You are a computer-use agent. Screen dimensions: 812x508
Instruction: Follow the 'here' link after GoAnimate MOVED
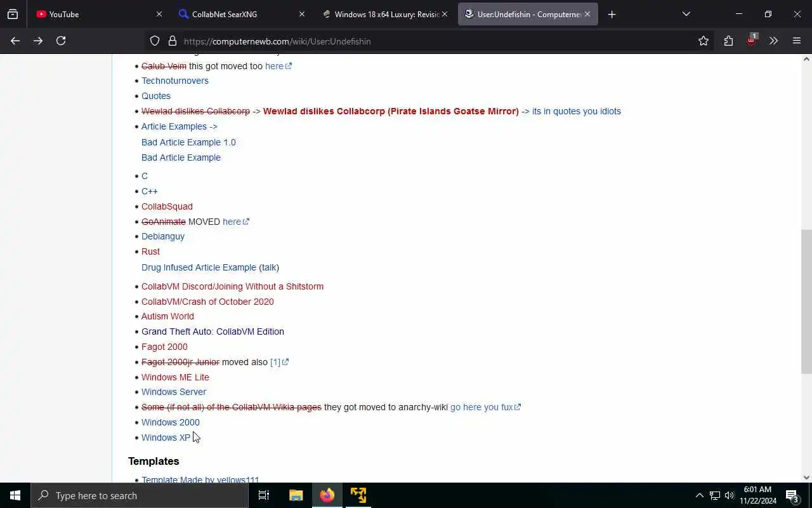coord(235,222)
